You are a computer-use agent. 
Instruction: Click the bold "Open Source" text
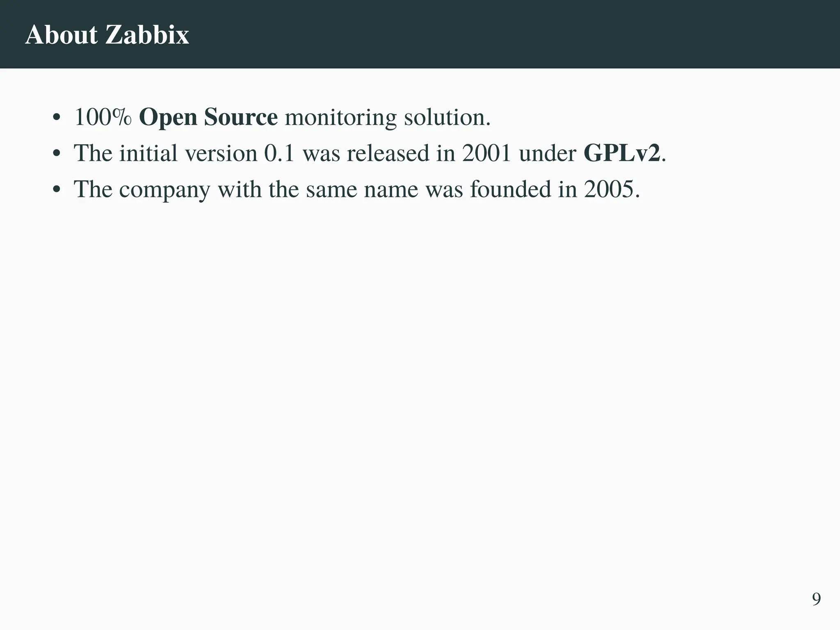(208, 117)
